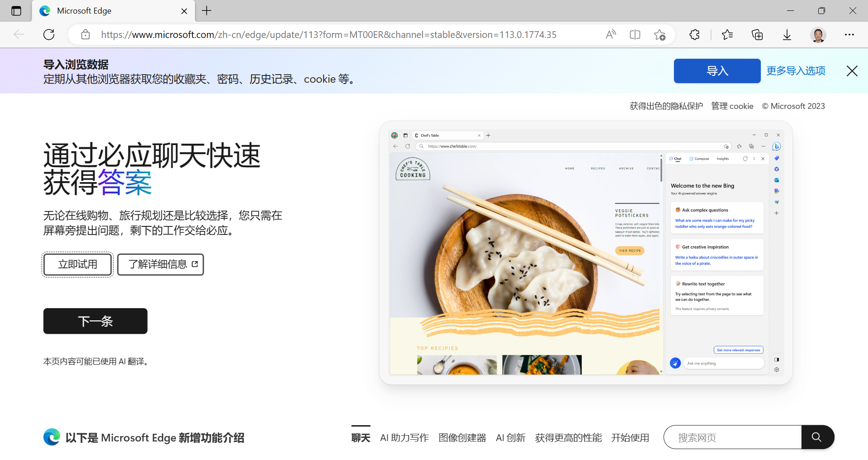Open Settings and more menu
Screen dimensions: 868x460
(849, 34)
